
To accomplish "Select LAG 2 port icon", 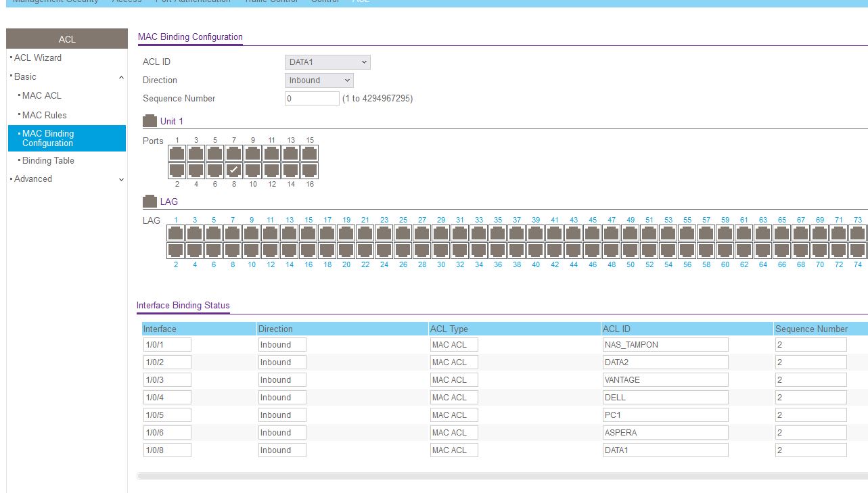I will pyautogui.click(x=176, y=250).
